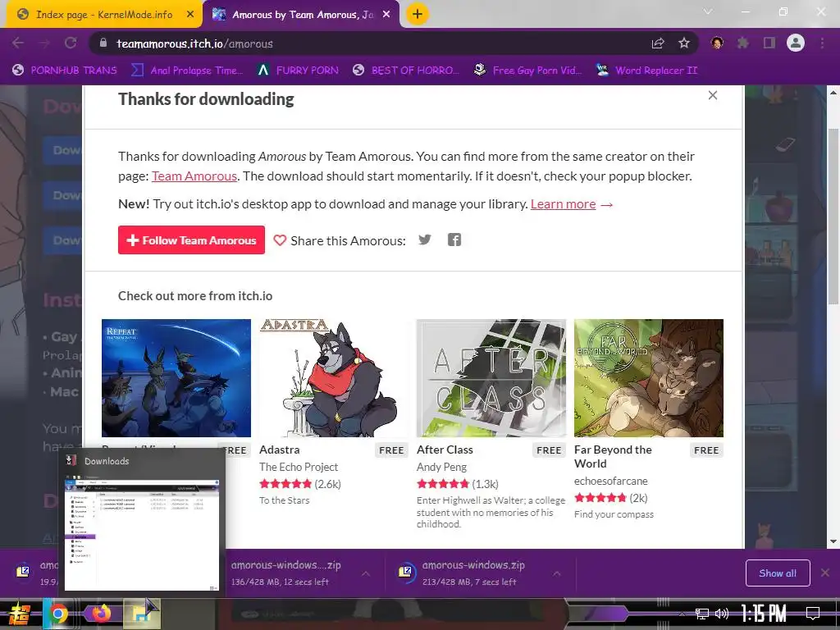
Task: Select the Amorous by Team Amorous tab
Action: tap(301, 15)
